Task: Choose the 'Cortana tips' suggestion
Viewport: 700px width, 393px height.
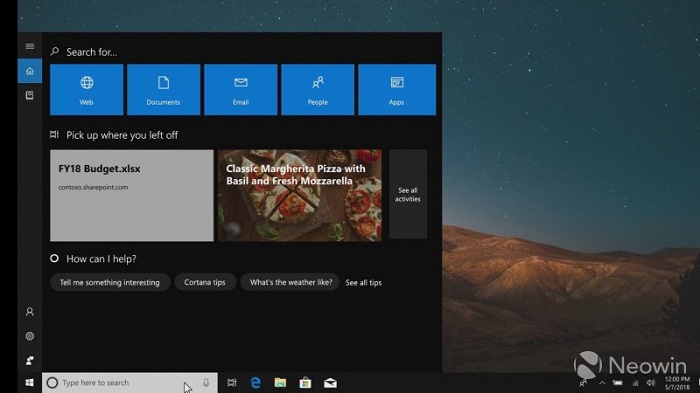Action: point(205,282)
